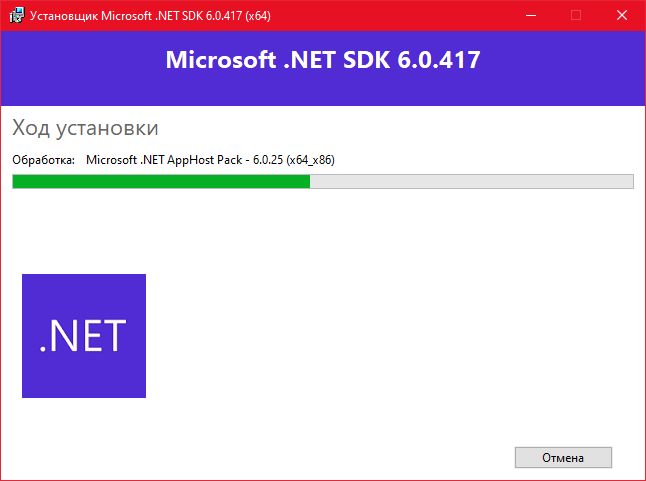Click the 6.0.417 version in the purple banner
Screen dimensions: 646x481
click(439, 60)
